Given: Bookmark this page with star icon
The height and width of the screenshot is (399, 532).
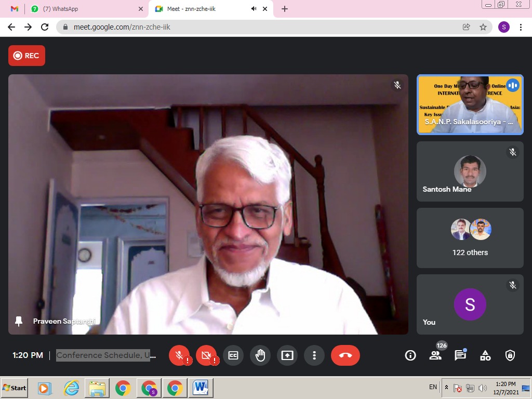Looking at the screenshot, I should pos(483,27).
